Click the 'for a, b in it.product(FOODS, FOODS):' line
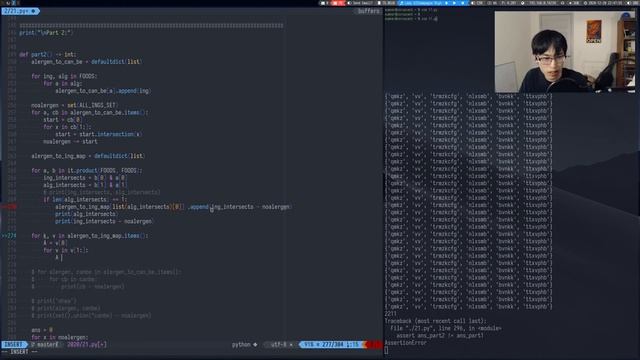Image resolution: width=640 pixels, height=360 pixels. (x=87, y=171)
